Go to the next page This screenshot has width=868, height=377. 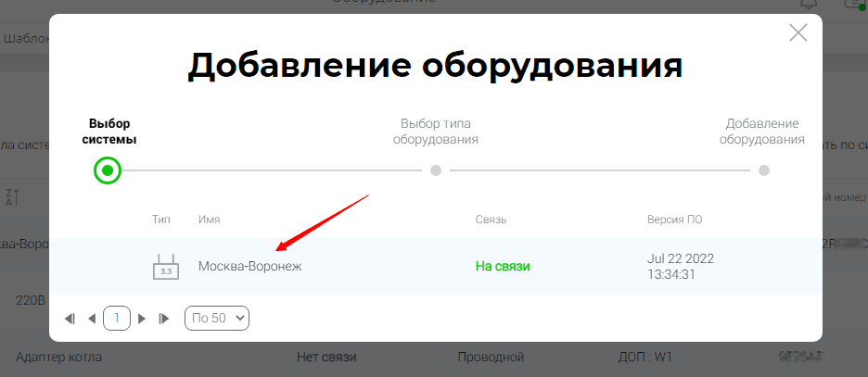[x=141, y=319]
